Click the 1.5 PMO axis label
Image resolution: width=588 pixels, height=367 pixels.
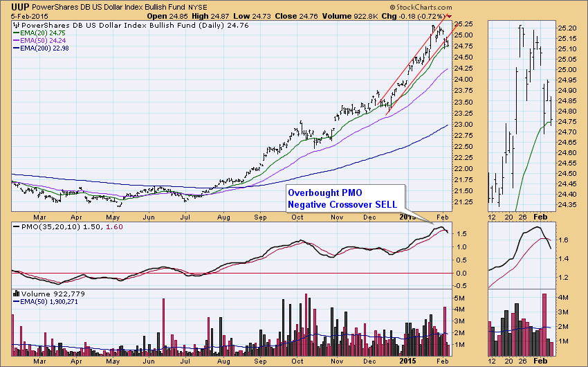(x=461, y=234)
